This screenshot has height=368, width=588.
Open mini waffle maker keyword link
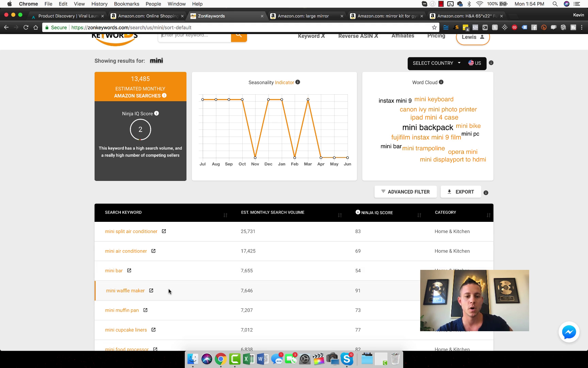click(125, 291)
